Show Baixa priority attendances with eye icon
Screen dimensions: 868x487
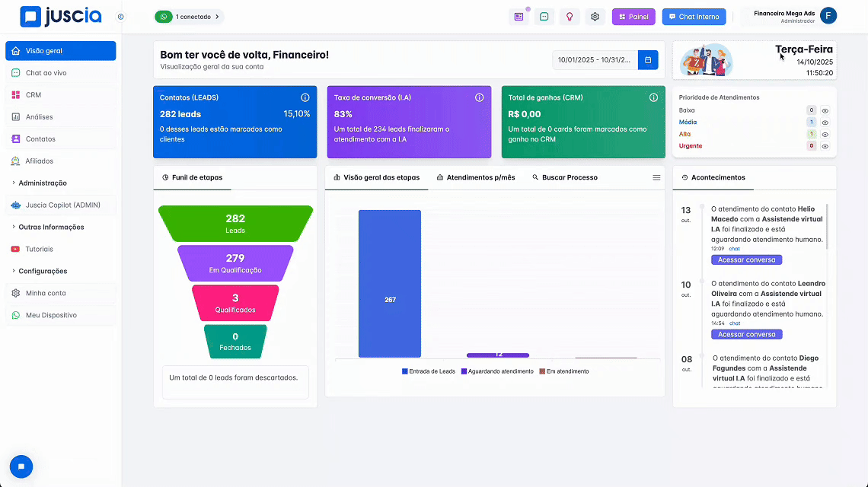point(825,110)
